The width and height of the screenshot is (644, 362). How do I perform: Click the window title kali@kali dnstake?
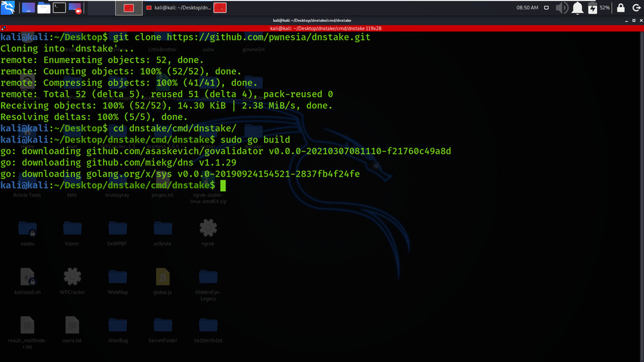tap(312, 20)
